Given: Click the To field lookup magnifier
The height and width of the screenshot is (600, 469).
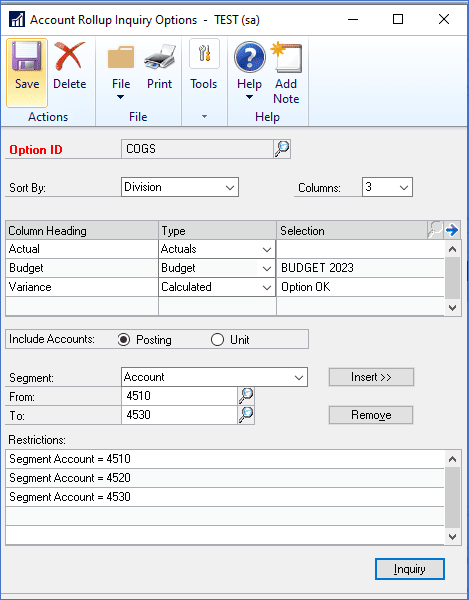Looking at the screenshot, I should click(x=246, y=415).
